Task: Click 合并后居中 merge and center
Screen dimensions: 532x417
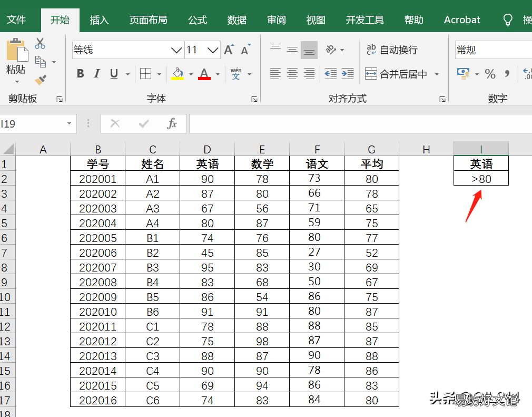Action: point(396,74)
